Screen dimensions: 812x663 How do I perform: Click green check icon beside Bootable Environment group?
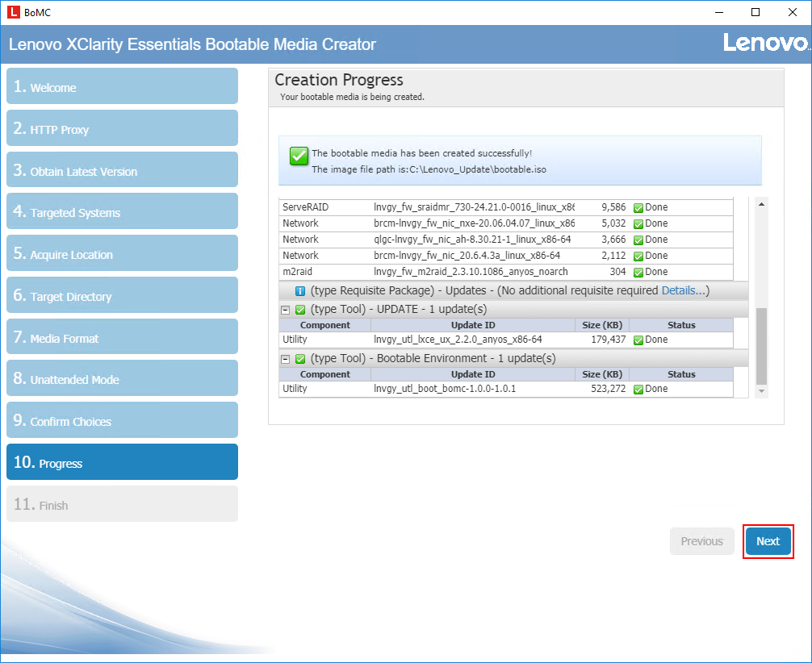click(299, 359)
